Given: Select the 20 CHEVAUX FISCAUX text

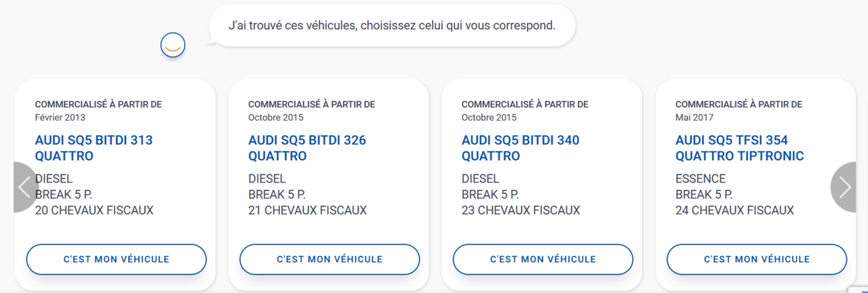Looking at the screenshot, I should tap(94, 210).
